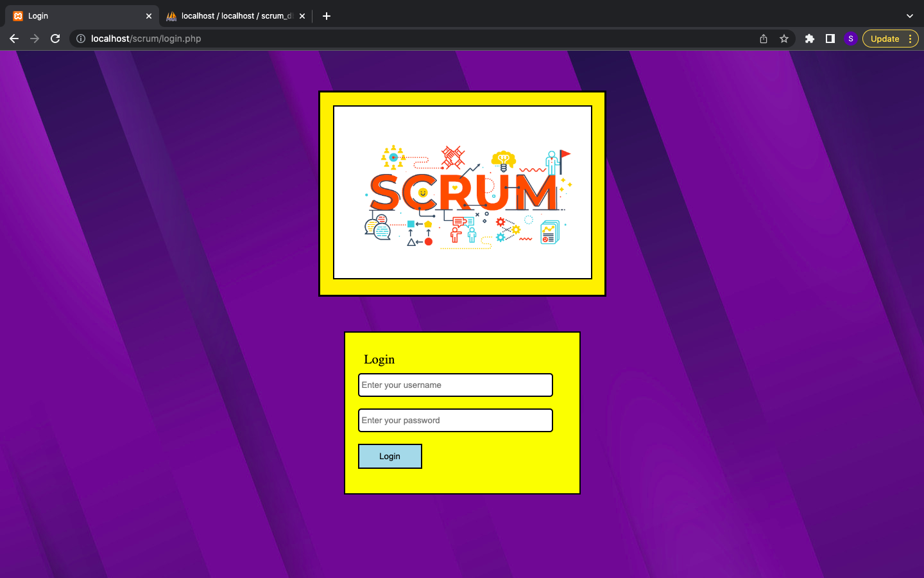924x578 pixels.
Task: Open the side panel icon
Action: [x=830, y=39]
